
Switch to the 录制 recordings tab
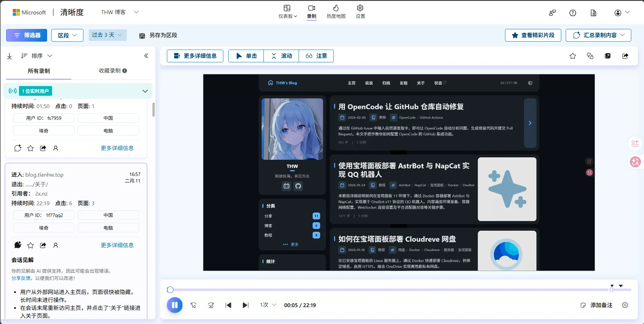[311, 11]
